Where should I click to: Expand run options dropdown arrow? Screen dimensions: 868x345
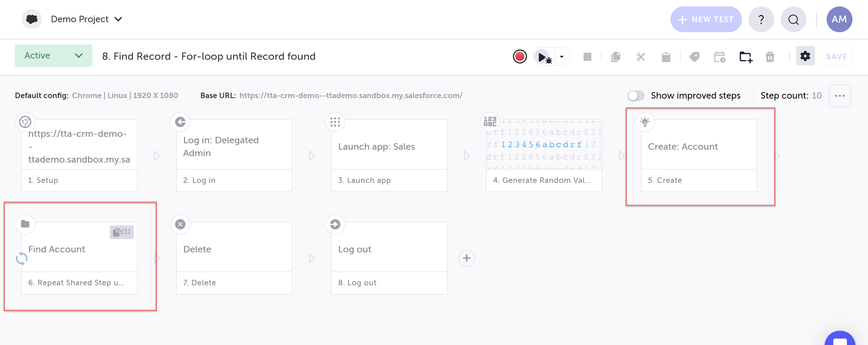tap(562, 57)
